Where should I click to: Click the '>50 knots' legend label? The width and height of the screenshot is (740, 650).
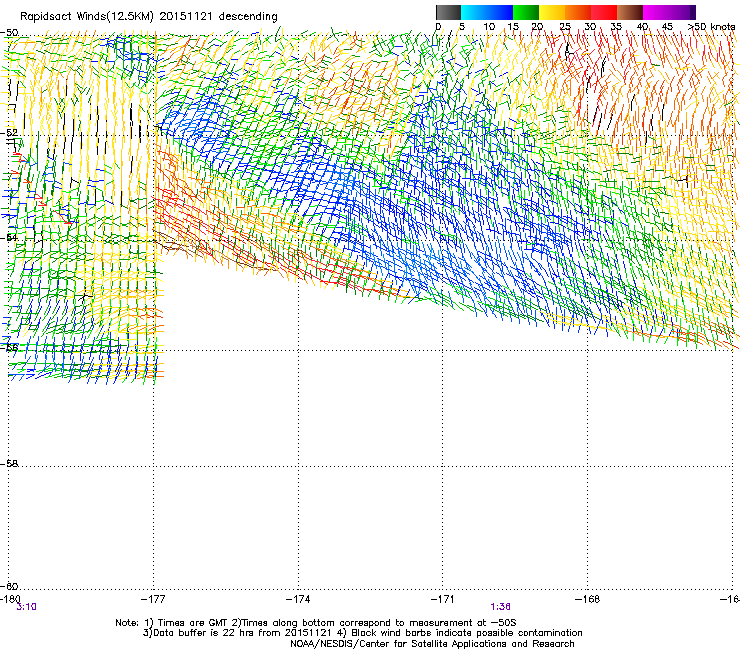click(711, 27)
